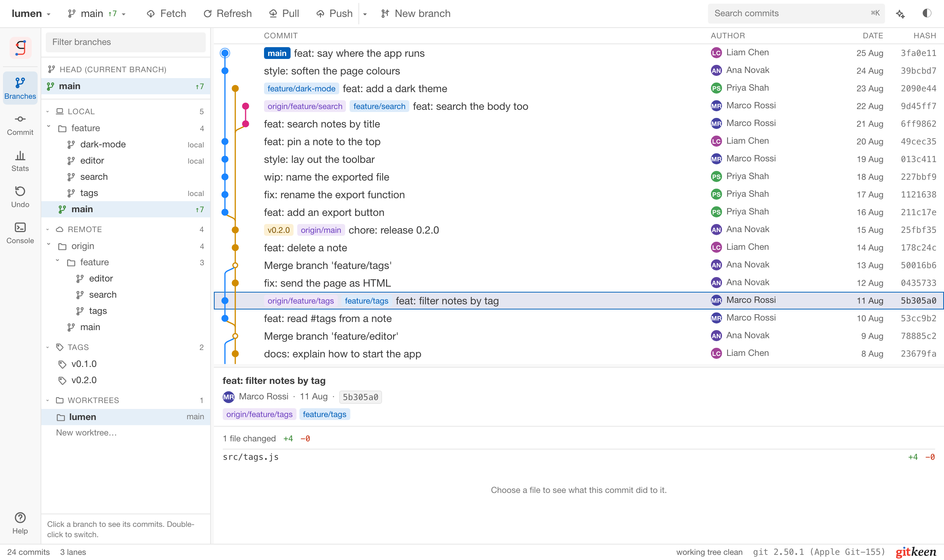The image size is (944, 560).
Task: Collapse the WORKTREES section
Action: (x=48, y=400)
